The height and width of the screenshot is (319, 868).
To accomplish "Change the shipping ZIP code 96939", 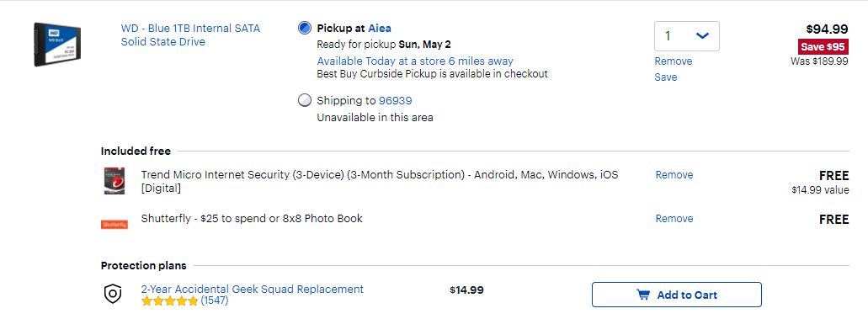I will pos(395,101).
